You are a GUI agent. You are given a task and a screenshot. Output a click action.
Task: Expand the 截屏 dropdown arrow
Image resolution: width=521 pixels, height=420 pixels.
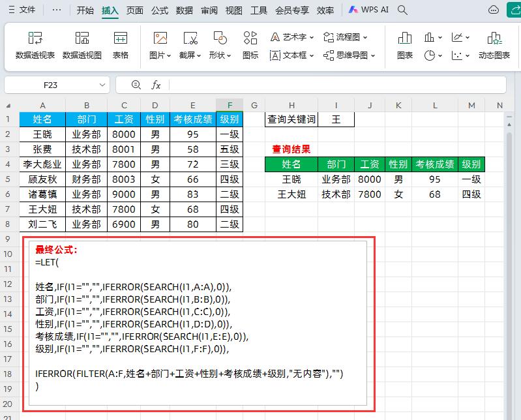coord(199,55)
